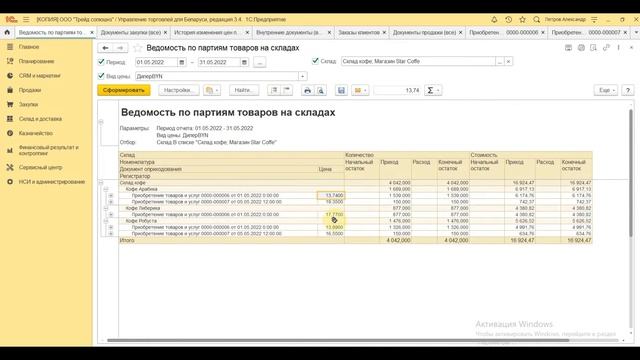The height and width of the screenshot is (360, 640).
Task: Open print preview icon
Action: point(320,90)
